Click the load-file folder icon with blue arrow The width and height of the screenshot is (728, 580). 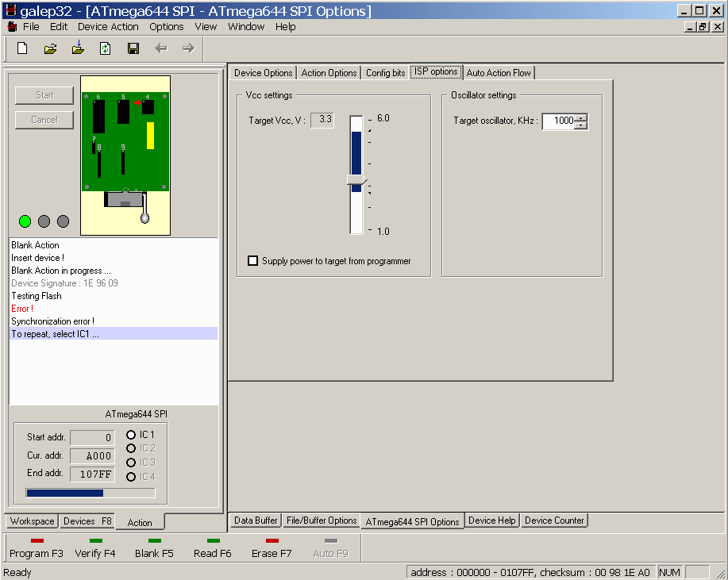pos(78,48)
